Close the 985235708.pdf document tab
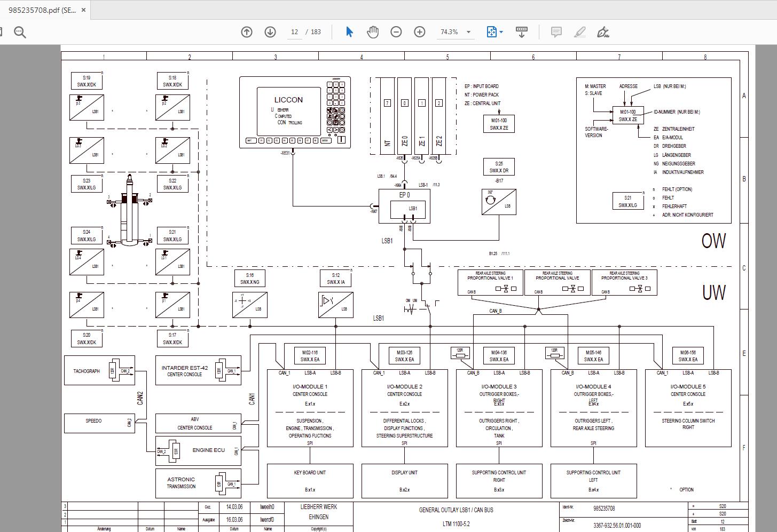Image resolution: width=777 pixels, height=532 pixels. (x=83, y=10)
